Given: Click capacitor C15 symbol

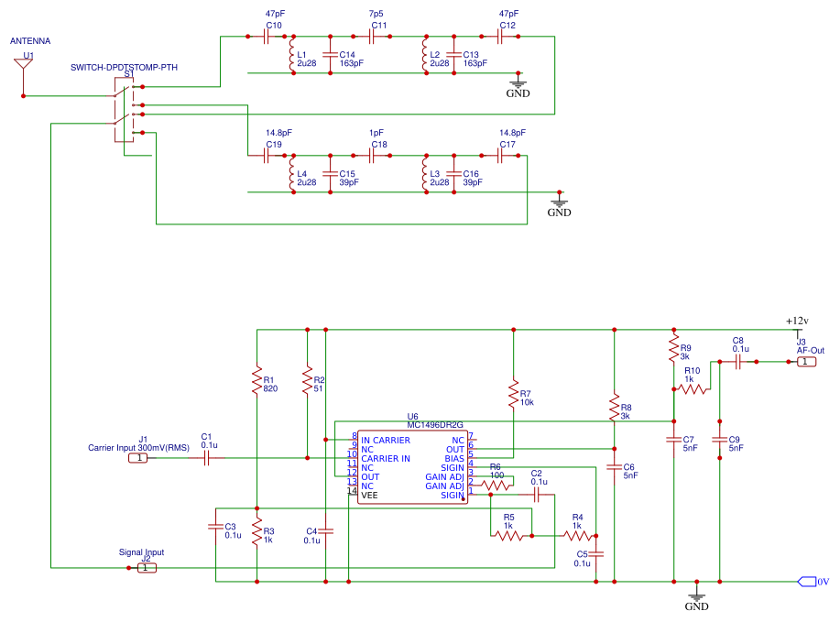Looking at the screenshot, I should [x=330, y=173].
